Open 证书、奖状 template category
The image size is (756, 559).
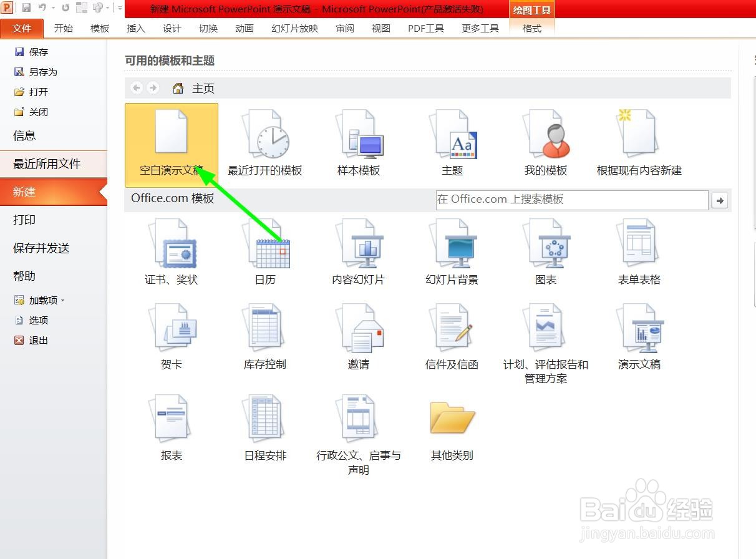point(172,253)
